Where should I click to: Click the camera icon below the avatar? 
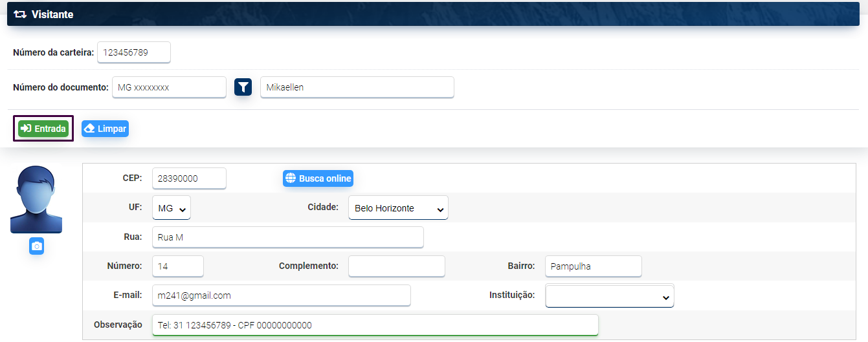click(36, 246)
